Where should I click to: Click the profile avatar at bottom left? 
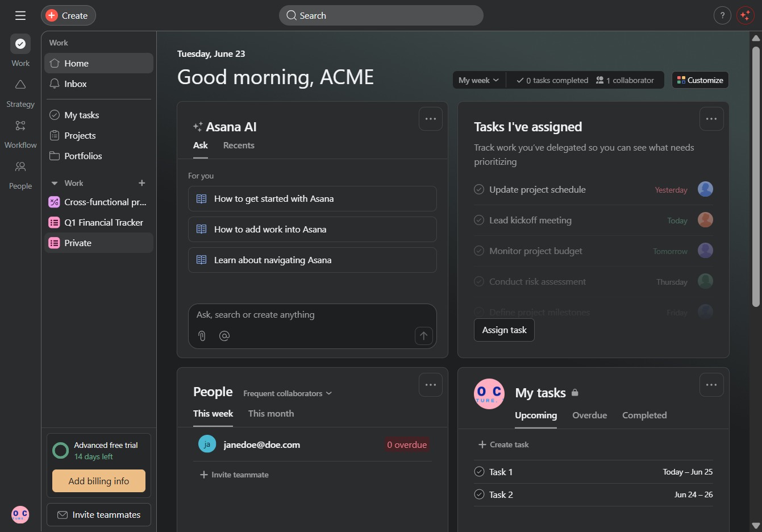pyautogui.click(x=20, y=514)
